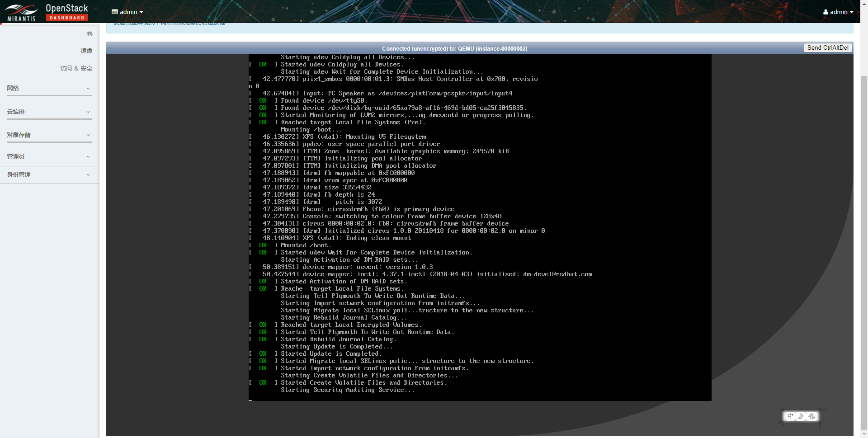Open the admin user menu in the top-right
The width and height of the screenshot is (868, 438).
(839, 12)
